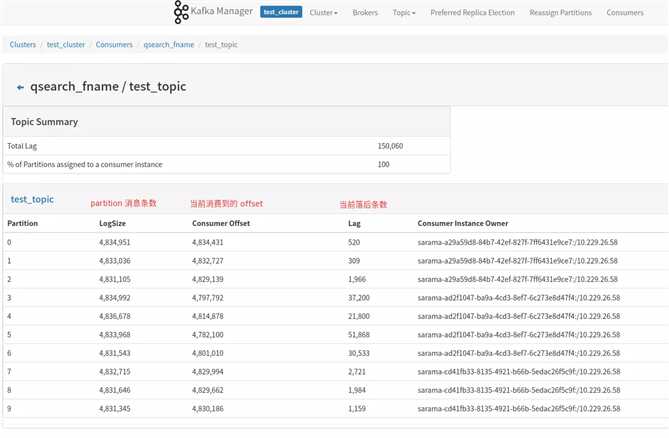Click the Total Lag value 150,060
Image resolution: width=669 pixels, height=438 pixels.
click(390, 146)
